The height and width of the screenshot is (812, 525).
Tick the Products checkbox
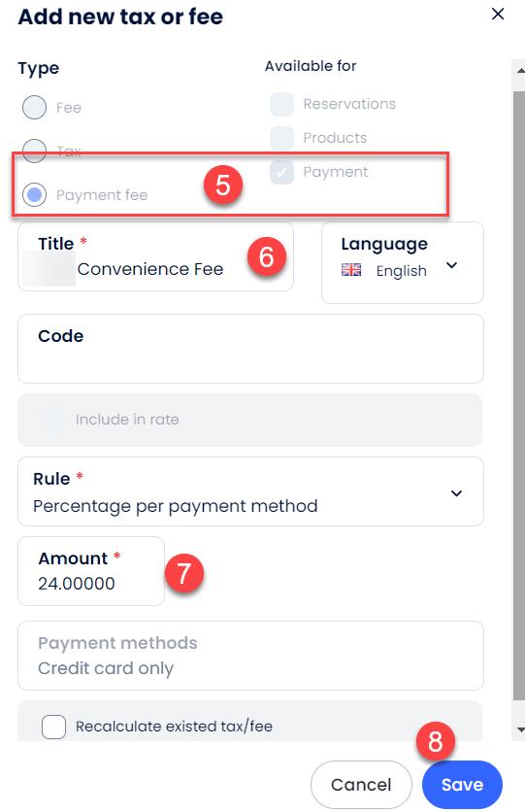(x=281, y=138)
